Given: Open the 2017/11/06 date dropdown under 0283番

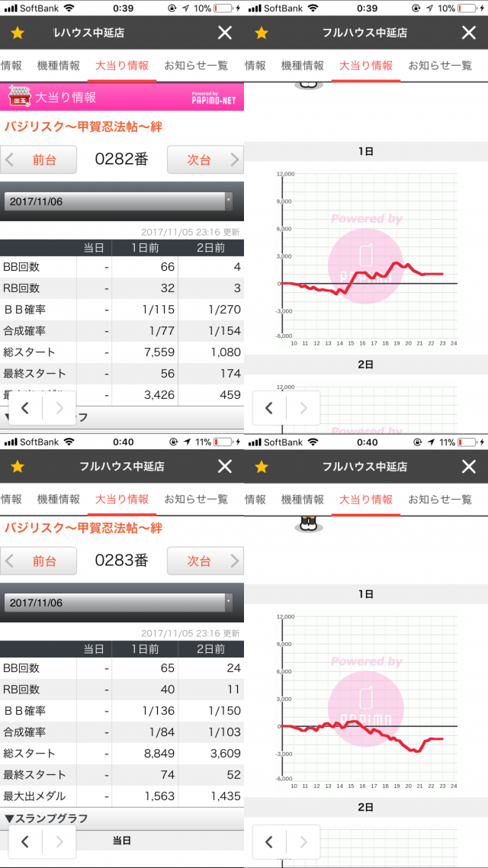Looking at the screenshot, I should coord(118,603).
